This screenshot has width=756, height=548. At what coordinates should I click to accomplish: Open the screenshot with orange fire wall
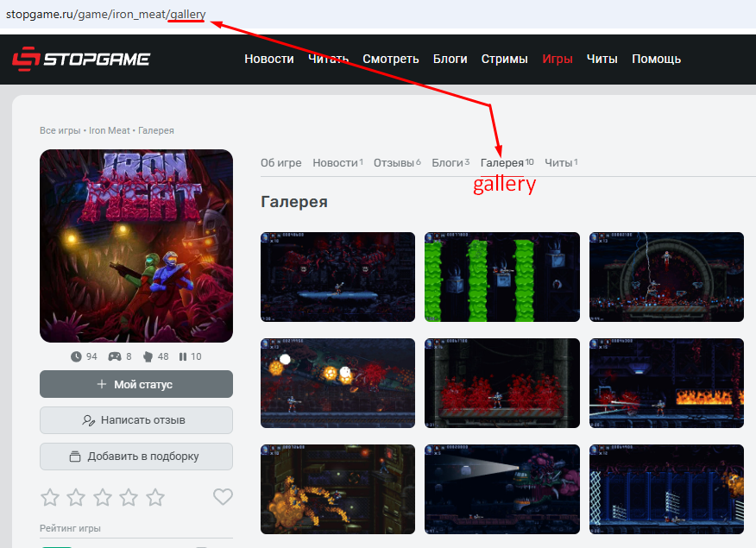coord(666,383)
